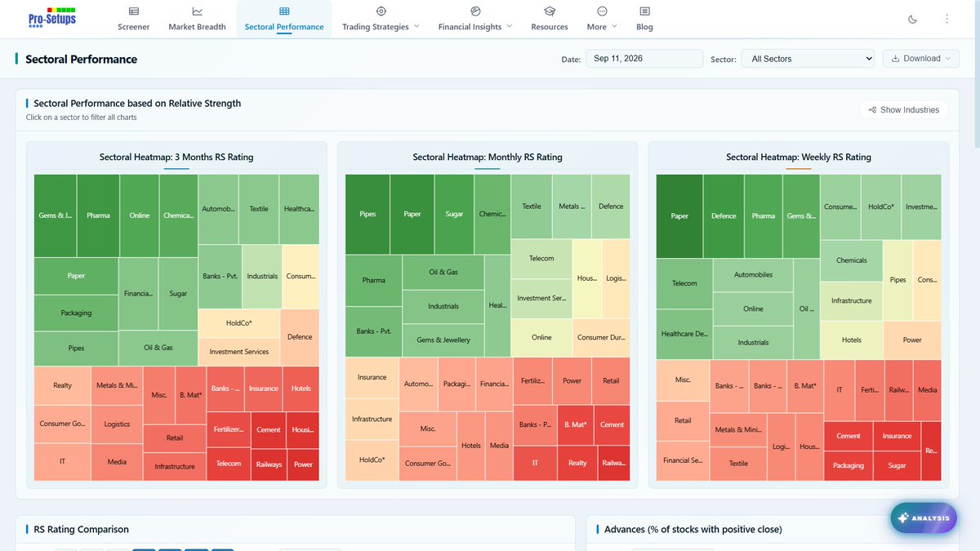Select HoldCo* in 3 Months heatmap

pyautogui.click(x=239, y=323)
